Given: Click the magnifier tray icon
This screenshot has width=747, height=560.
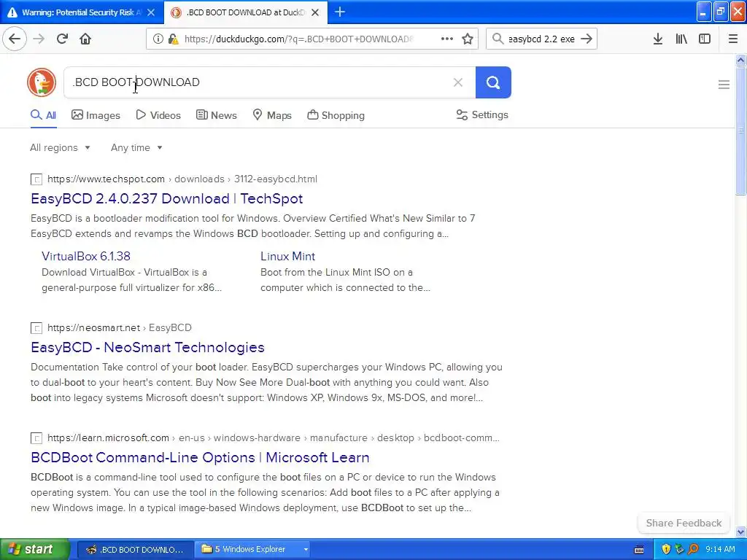Looking at the screenshot, I should [693, 550].
